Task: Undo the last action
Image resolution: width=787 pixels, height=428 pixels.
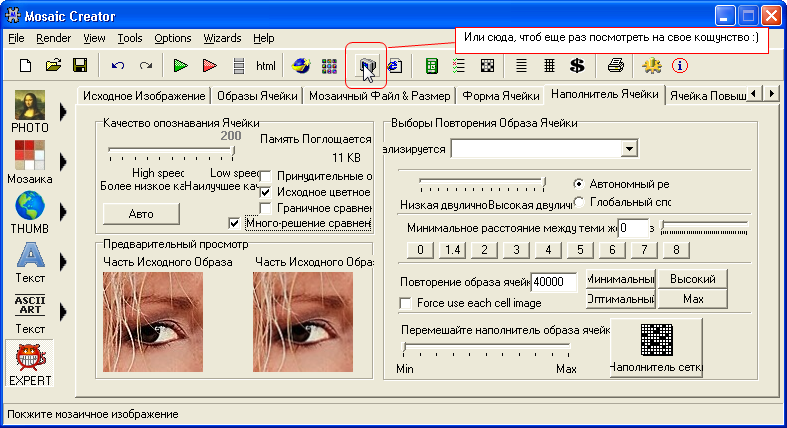Action: click(118, 65)
